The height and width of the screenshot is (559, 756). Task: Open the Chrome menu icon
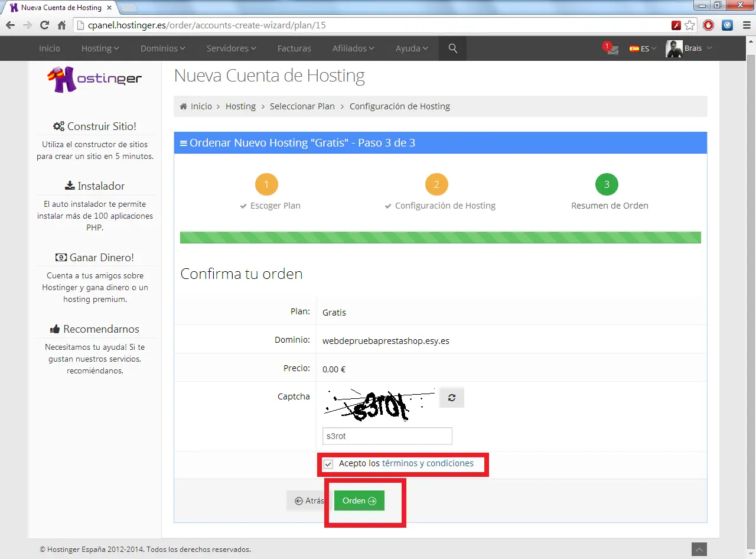pyautogui.click(x=745, y=25)
